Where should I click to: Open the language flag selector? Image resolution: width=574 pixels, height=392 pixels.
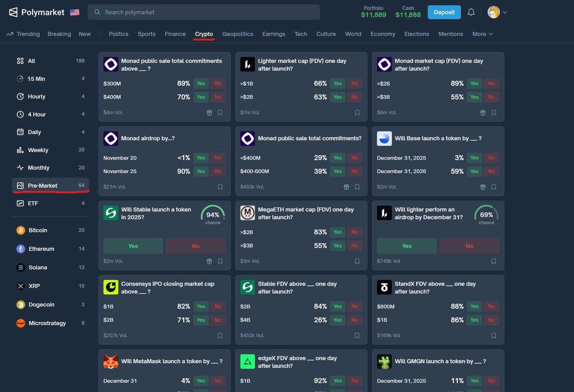74,12
